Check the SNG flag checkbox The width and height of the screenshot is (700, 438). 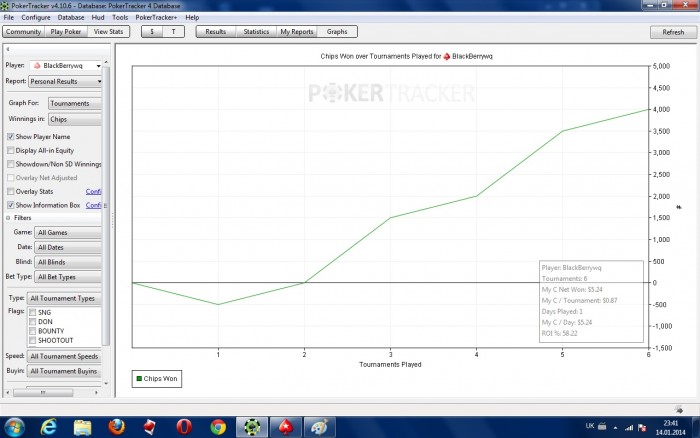coord(33,313)
